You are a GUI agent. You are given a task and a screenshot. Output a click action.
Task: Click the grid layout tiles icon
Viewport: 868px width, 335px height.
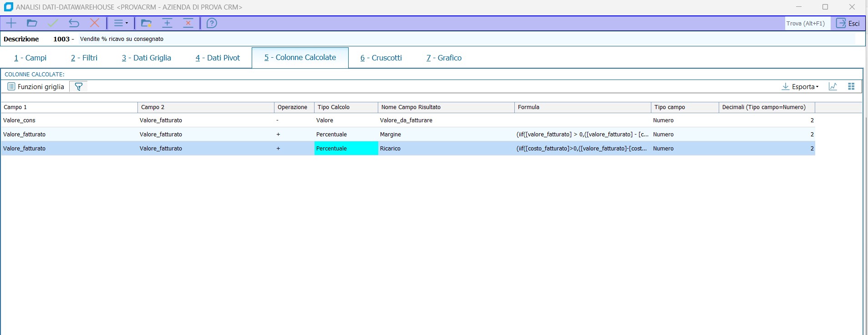(x=851, y=87)
